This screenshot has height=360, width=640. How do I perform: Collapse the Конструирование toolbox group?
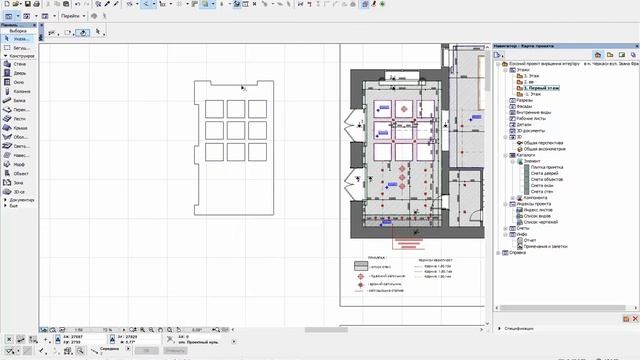(x=5, y=56)
